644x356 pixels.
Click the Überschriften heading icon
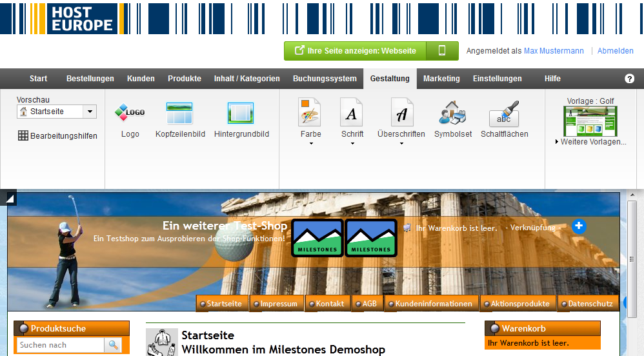click(x=401, y=112)
